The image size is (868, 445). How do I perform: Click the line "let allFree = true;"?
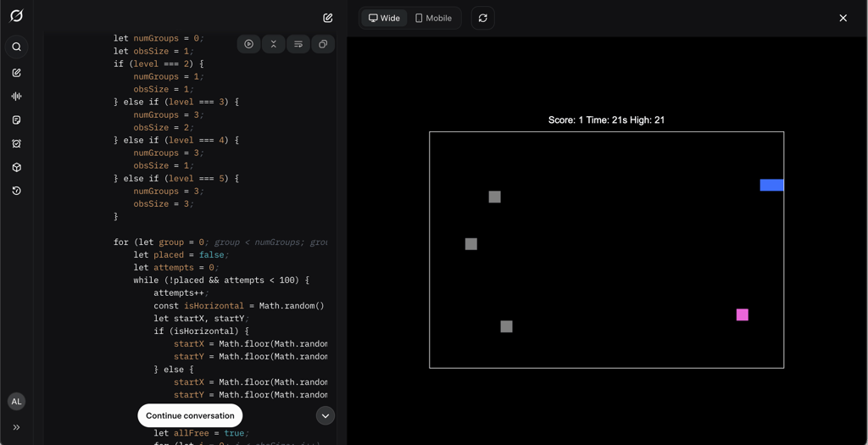pyautogui.click(x=202, y=433)
